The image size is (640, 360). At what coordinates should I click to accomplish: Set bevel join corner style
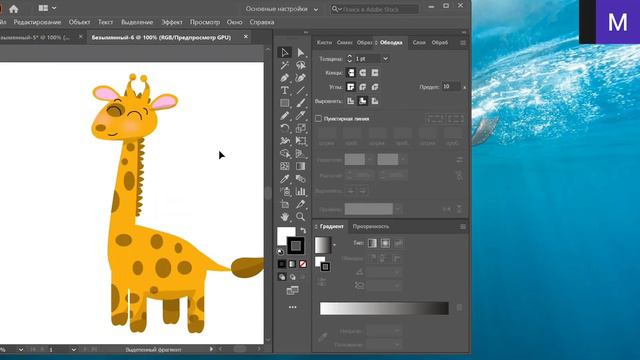pos(375,87)
